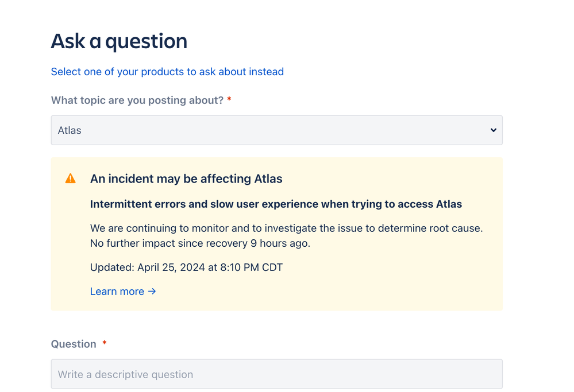Click the 'Ask a question' page heading
574x392 pixels.
tap(118, 41)
